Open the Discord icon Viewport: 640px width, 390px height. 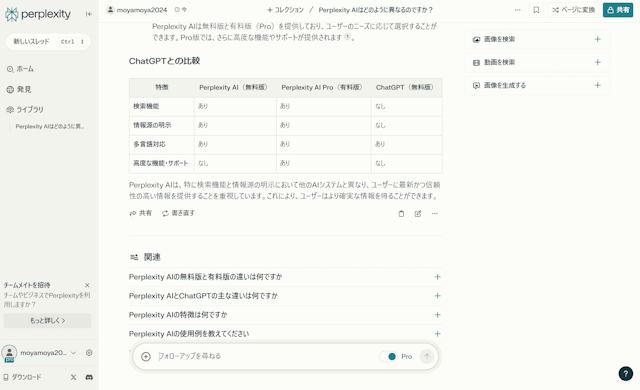89,377
